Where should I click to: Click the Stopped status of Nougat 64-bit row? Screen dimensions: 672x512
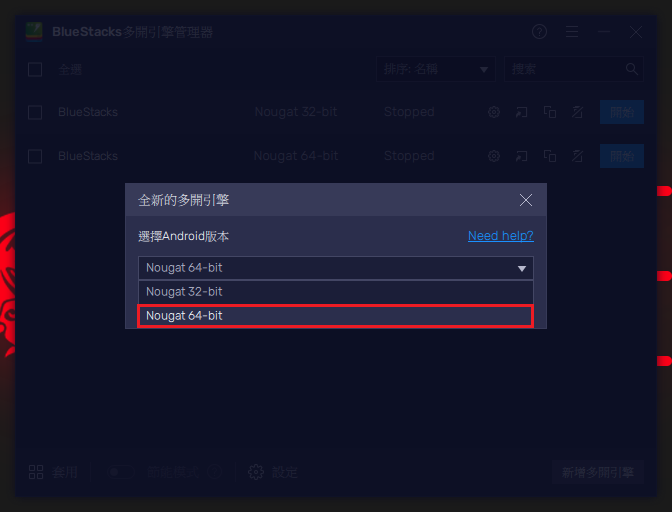tap(409, 156)
